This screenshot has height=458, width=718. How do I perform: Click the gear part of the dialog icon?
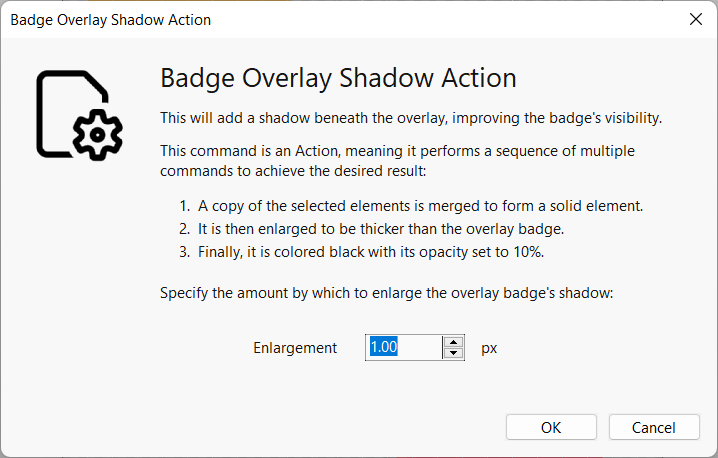pyautogui.click(x=98, y=134)
